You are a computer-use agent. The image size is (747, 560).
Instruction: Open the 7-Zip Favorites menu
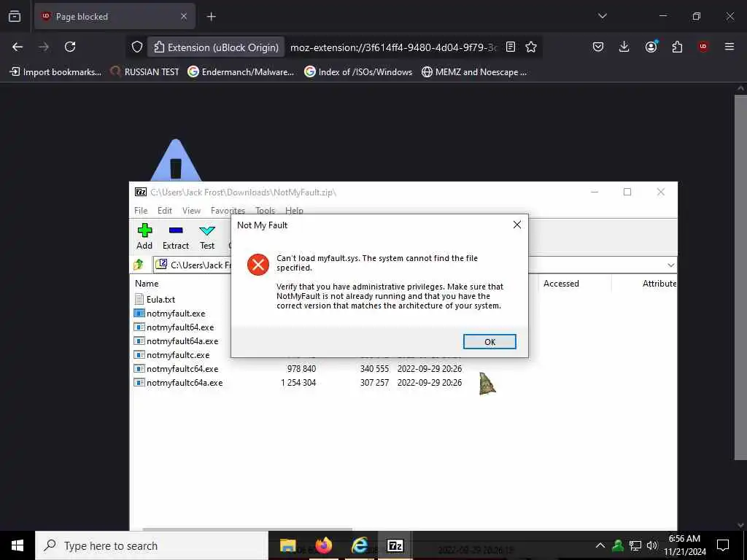(228, 211)
